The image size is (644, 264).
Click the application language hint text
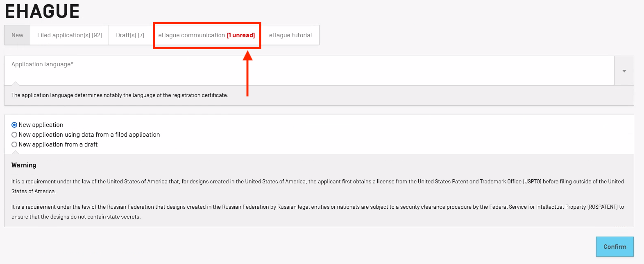coord(120,95)
